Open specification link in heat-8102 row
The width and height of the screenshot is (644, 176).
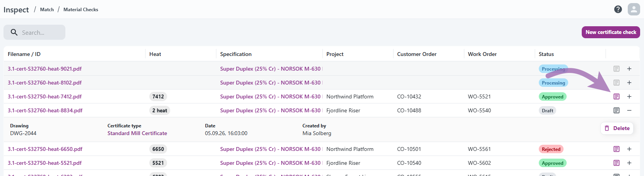[270, 83]
